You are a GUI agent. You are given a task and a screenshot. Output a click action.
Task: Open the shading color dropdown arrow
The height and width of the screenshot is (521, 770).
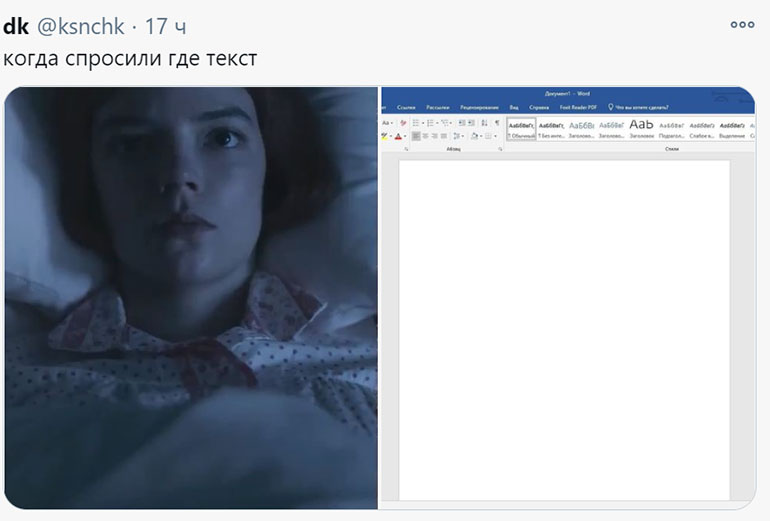[x=481, y=136]
